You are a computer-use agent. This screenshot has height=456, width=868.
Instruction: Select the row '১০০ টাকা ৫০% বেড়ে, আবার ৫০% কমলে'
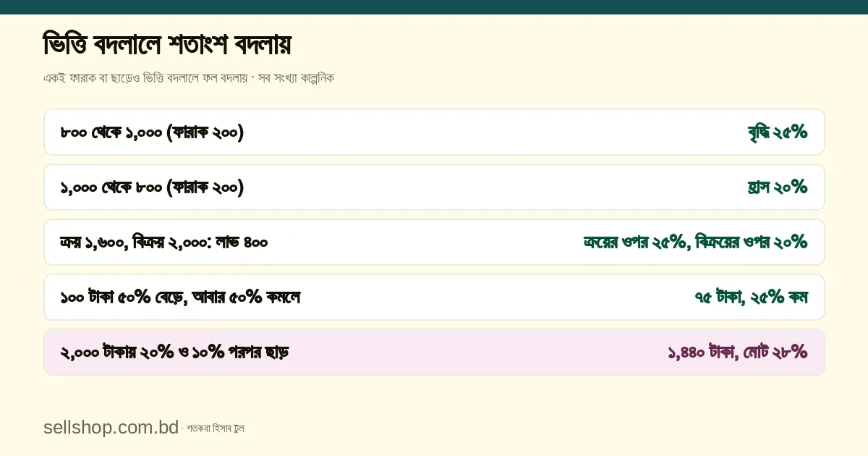[434, 297]
